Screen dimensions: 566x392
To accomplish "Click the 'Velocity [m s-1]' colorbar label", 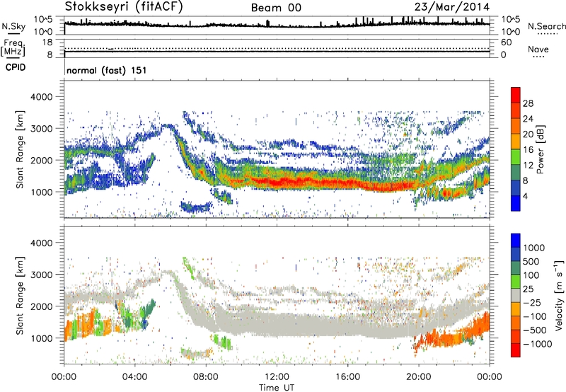I will coord(559,295).
